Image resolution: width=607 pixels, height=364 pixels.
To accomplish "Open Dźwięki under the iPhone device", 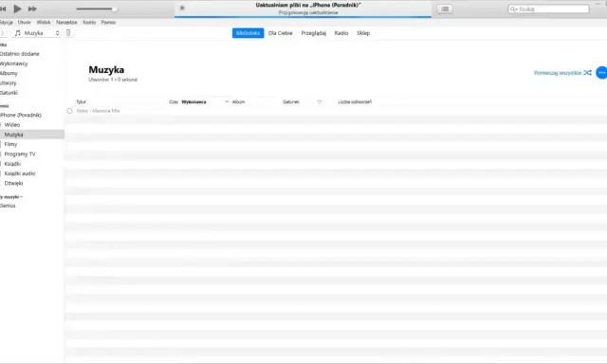I will coord(13,183).
